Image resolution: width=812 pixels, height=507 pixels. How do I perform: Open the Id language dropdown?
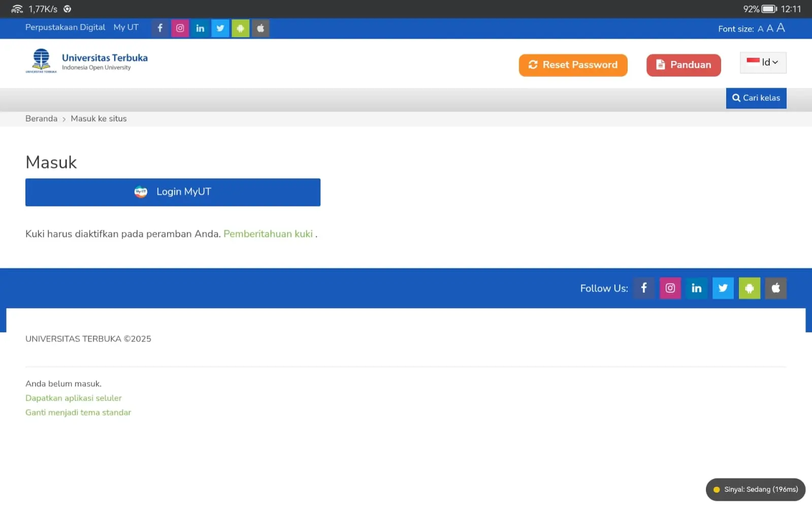pyautogui.click(x=763, y=62)
